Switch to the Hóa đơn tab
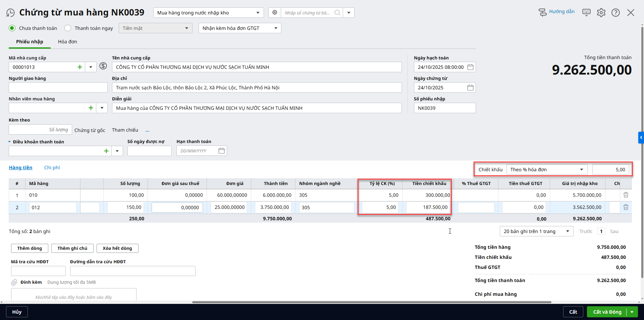644x320 pixels. point(67,42)
